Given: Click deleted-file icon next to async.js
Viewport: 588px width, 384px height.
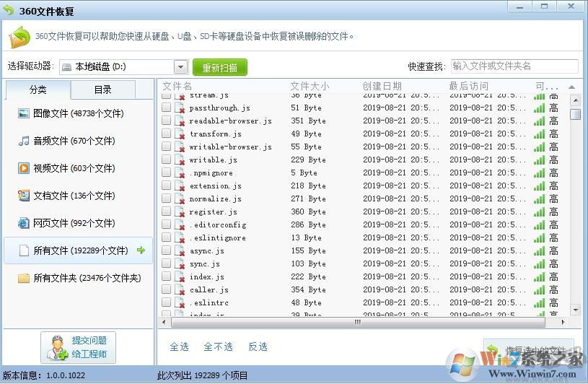Looking at the screenshot, I should click(x=180, y=251).
